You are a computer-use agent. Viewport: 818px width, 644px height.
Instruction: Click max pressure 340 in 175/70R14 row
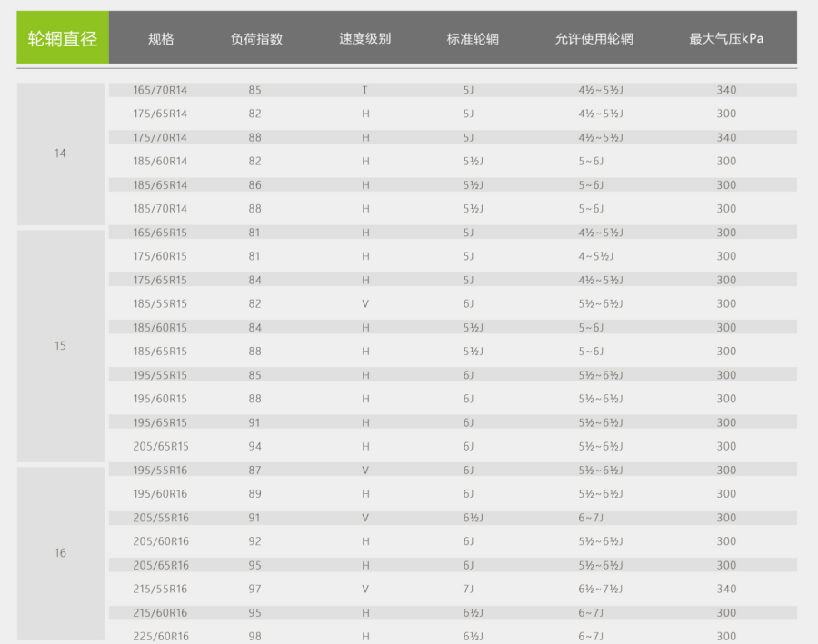726,137
